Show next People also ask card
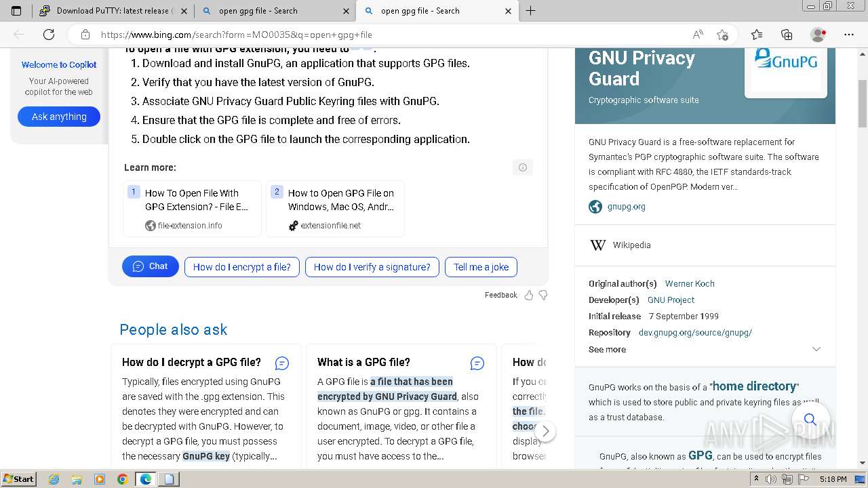This screenshot has width=868, height=488. [x=545, y=431]
